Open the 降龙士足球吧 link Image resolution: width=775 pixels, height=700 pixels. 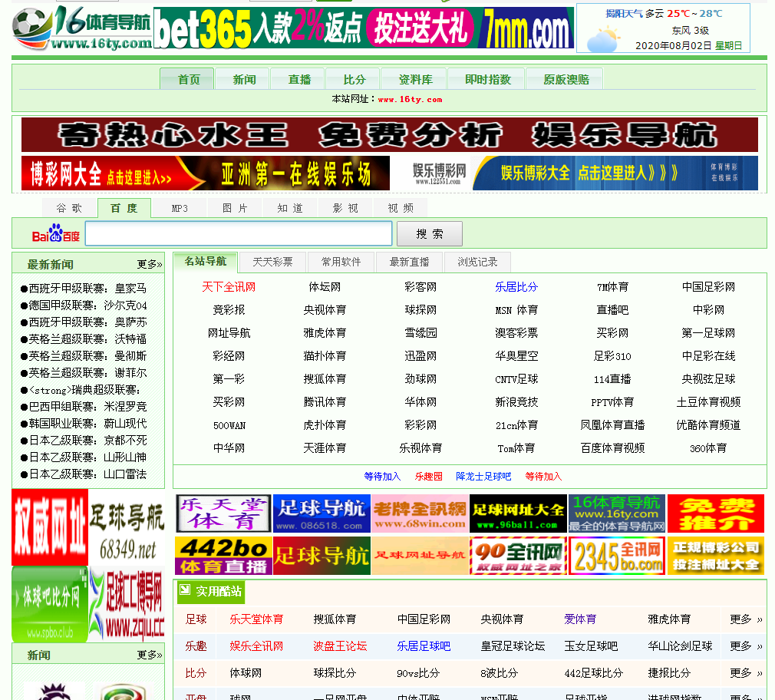click(483, 477)
